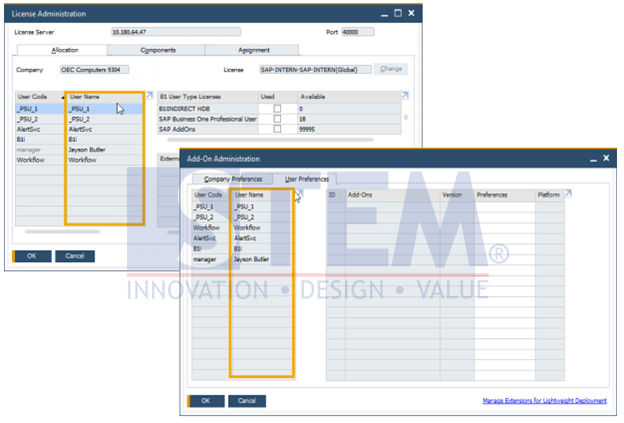The image size is (624, 423).
Task: Click the Preferences column header
Action: coord(505,195)
